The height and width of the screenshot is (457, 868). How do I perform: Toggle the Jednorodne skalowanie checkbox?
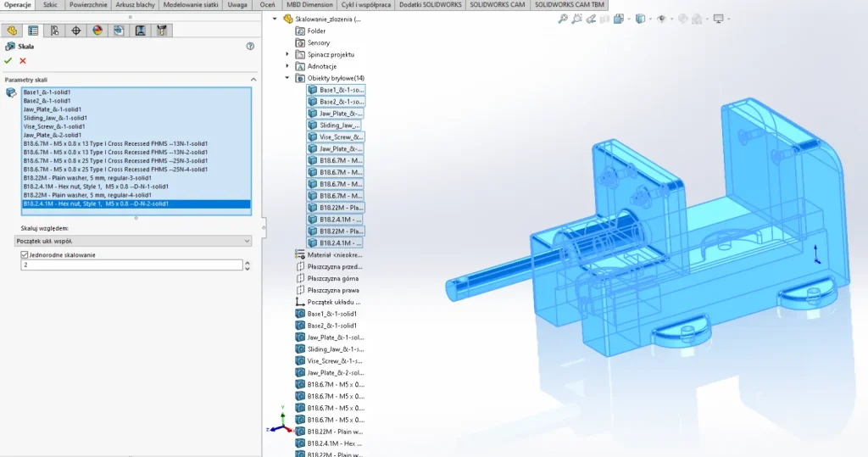(25, 255)
